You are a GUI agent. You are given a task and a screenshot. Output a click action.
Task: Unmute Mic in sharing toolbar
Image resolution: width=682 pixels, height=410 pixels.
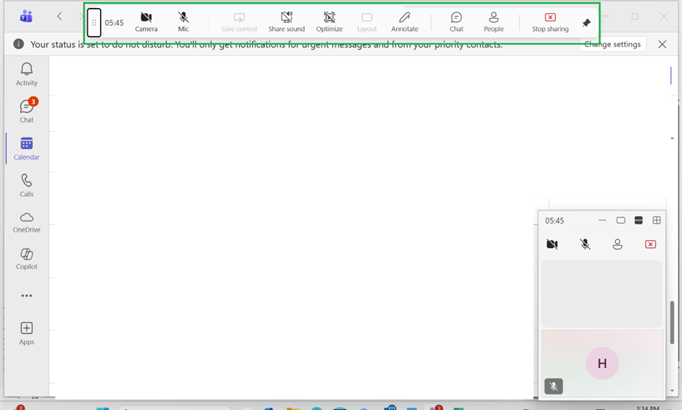(x=183, y=22)
